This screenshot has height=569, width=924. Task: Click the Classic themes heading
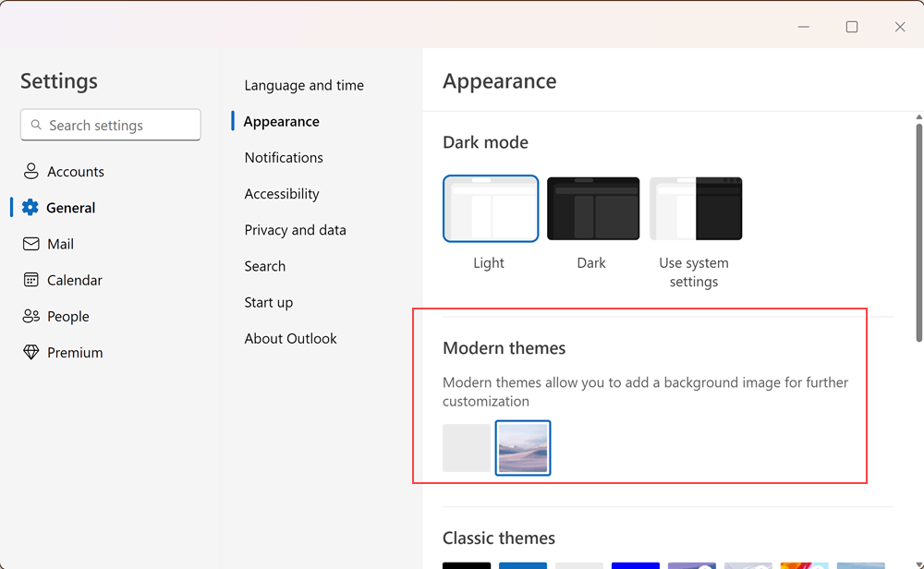pyautogui.click(x=499, y=539)
